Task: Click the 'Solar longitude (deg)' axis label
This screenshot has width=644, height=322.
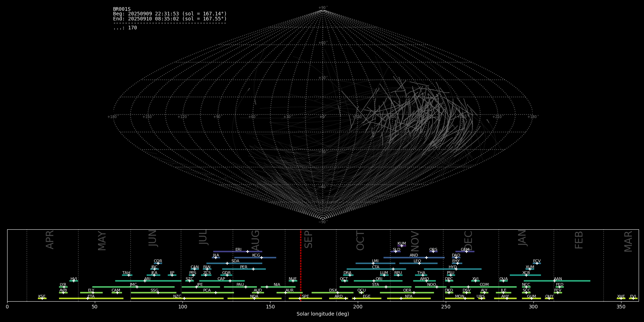Action: 323,314
